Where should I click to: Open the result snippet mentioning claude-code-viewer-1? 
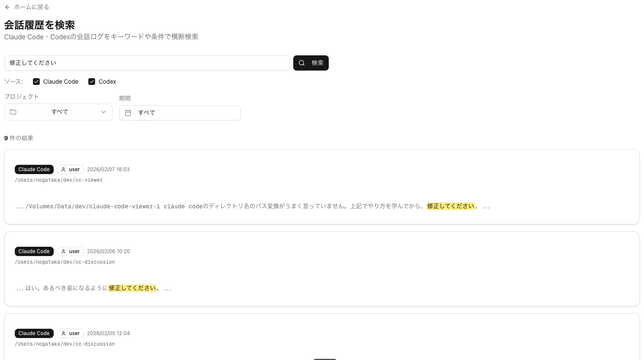click(253, 206)
